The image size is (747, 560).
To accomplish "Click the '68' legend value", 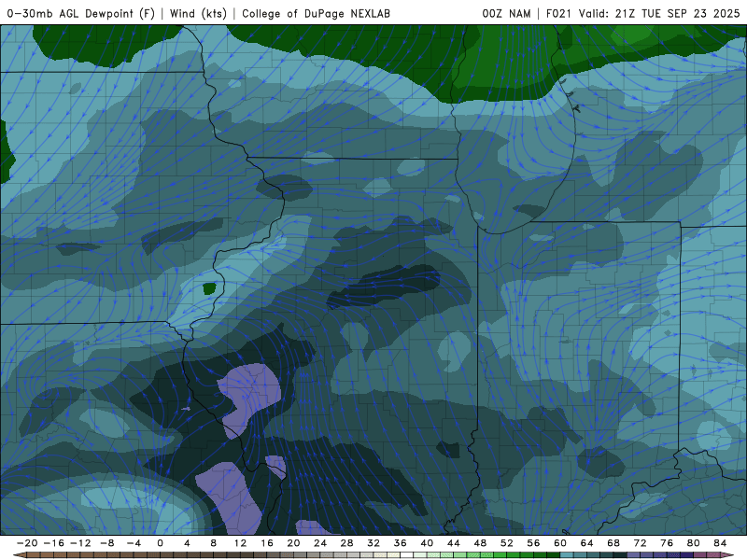I will pyautogui.click(x=613, y=543).
